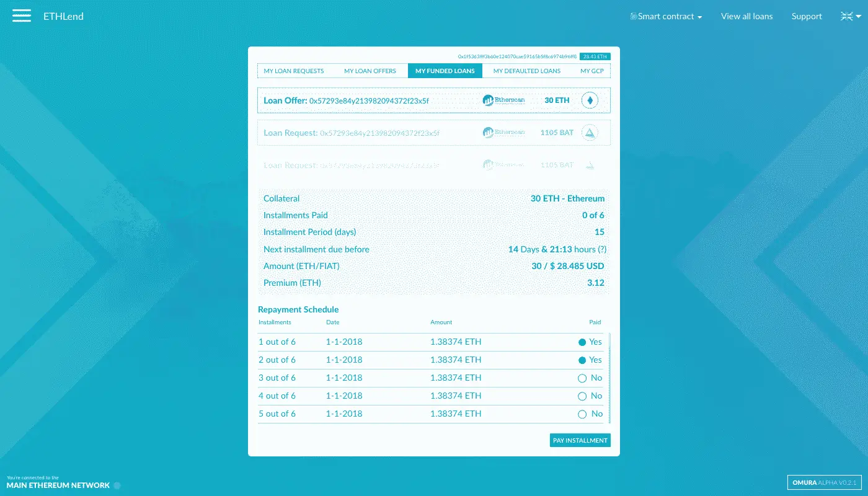Open the language selection dropdown arrow

coord(857,16)
